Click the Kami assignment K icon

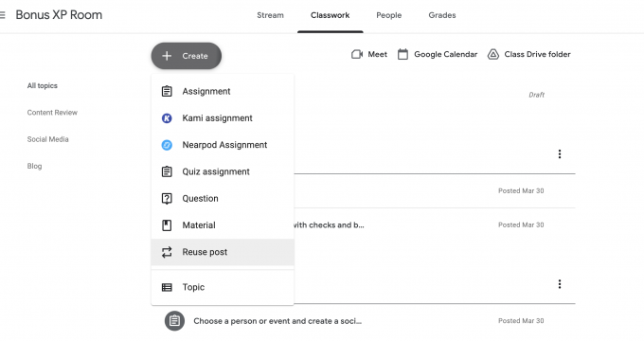point(167,118)
